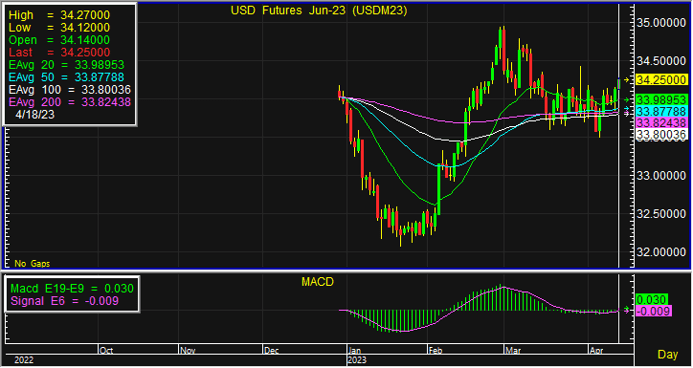Click the green 33.98953 axis price tag
This screenshot has height=368, width=693.
662,100
